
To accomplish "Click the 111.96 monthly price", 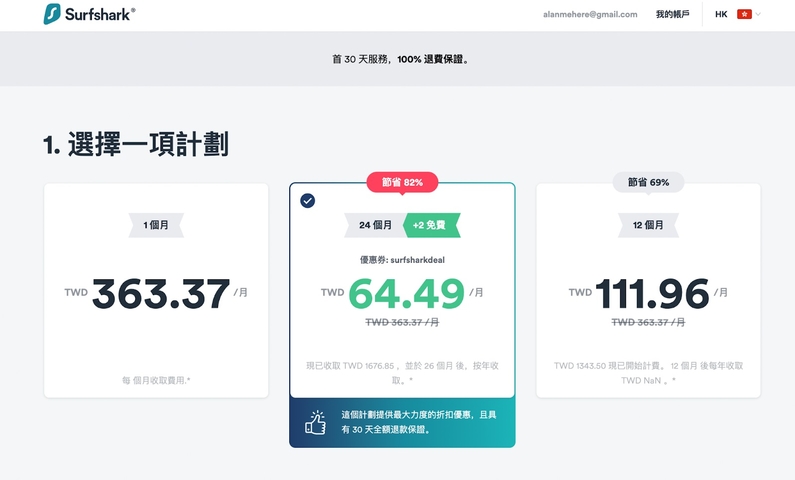I will 652,293.
